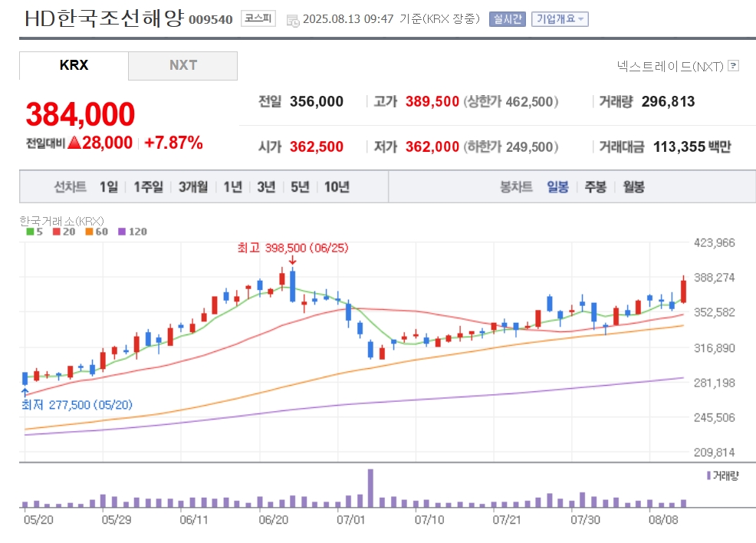Click the 고가 389,500 value
This screenshot has width=756, height=543.
432,102
